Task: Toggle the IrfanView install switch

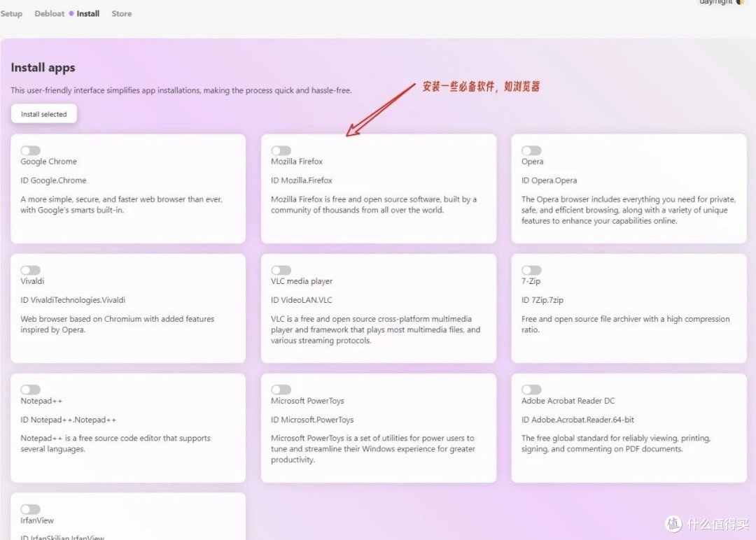Action: coord(30,509)
